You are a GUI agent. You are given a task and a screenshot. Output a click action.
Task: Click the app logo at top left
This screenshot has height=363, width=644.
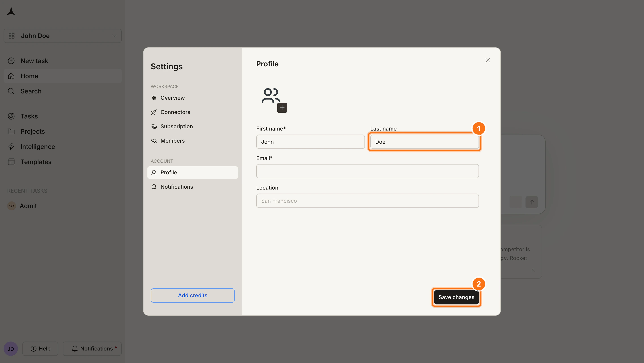coord(11,11)
